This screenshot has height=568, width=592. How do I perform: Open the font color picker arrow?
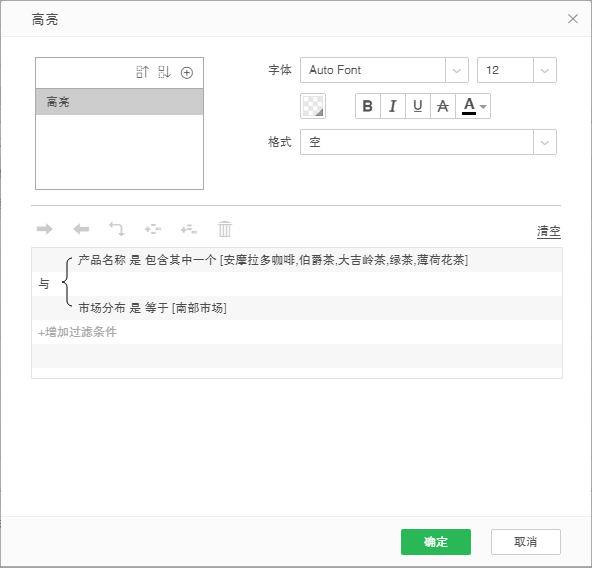point(483,107)
